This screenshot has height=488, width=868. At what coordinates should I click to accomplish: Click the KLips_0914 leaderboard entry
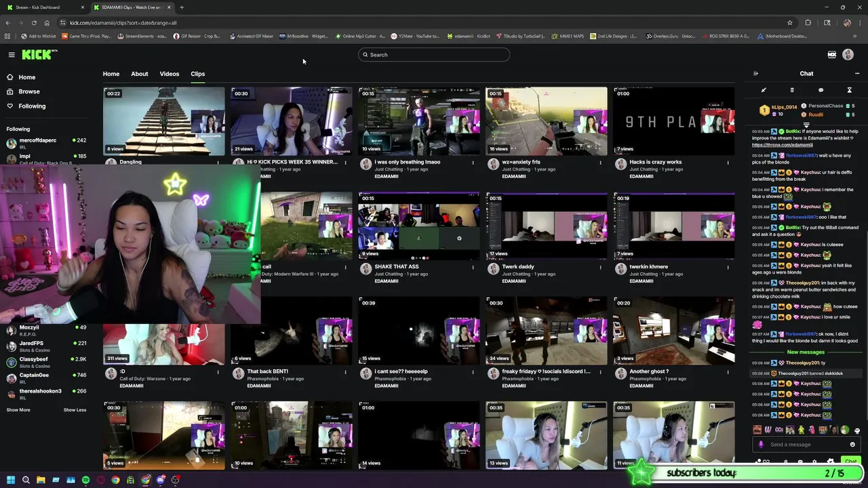[x=778, y=110]
